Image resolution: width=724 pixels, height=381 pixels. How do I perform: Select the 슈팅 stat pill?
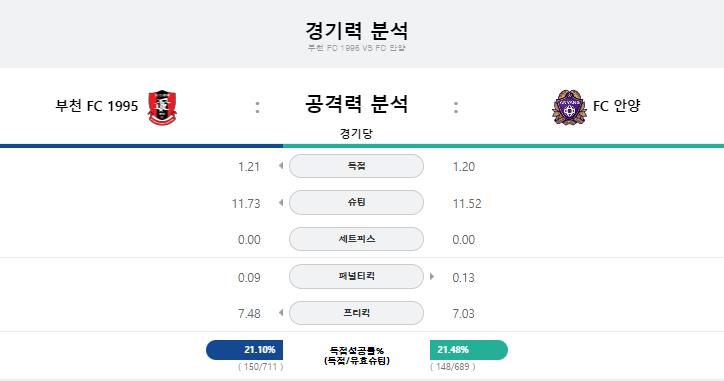pos(356,202)
